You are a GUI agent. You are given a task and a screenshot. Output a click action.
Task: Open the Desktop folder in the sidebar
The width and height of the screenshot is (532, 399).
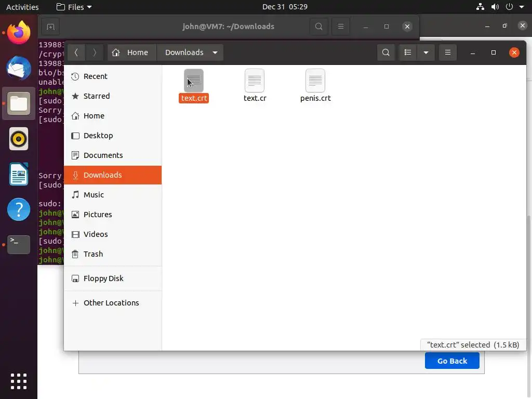coord(113,136)
